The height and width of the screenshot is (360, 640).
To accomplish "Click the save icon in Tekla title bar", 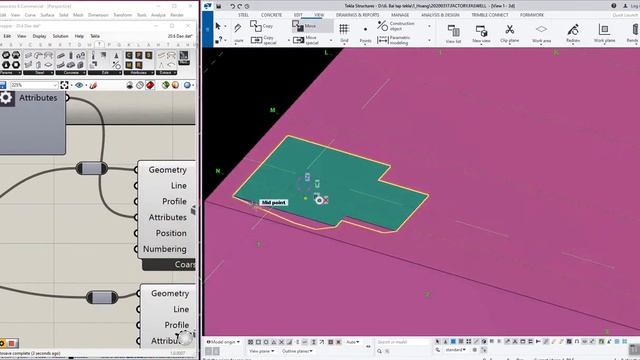I will 219,6.
